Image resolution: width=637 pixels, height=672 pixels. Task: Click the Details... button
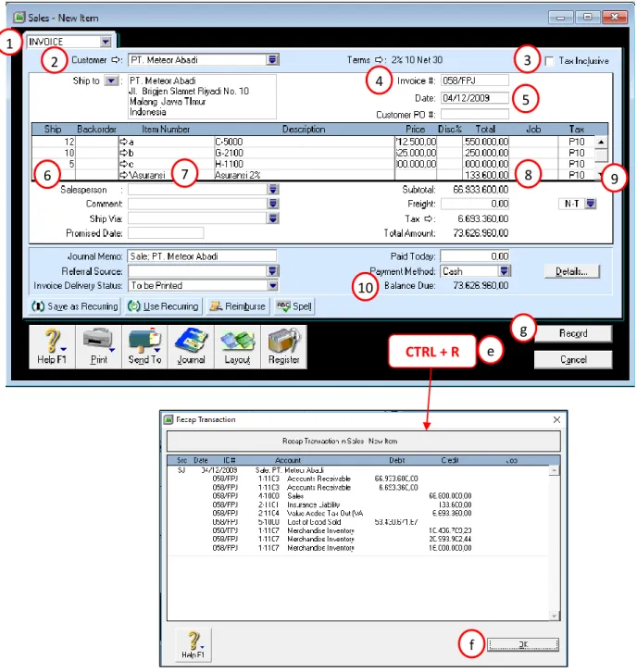click(x=572, y=271)
